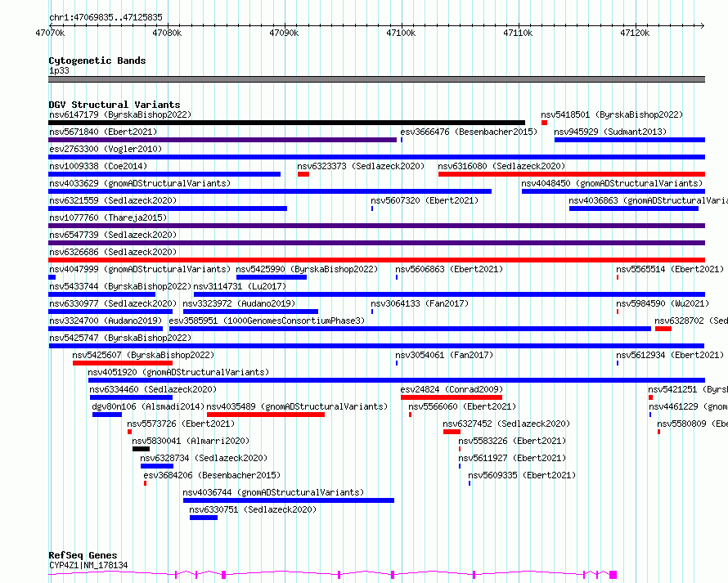Click nsv5573726 (Ebert2021) label
Image resolution: width=728 pixels, height=583 pixels.
tap(181, 424)
